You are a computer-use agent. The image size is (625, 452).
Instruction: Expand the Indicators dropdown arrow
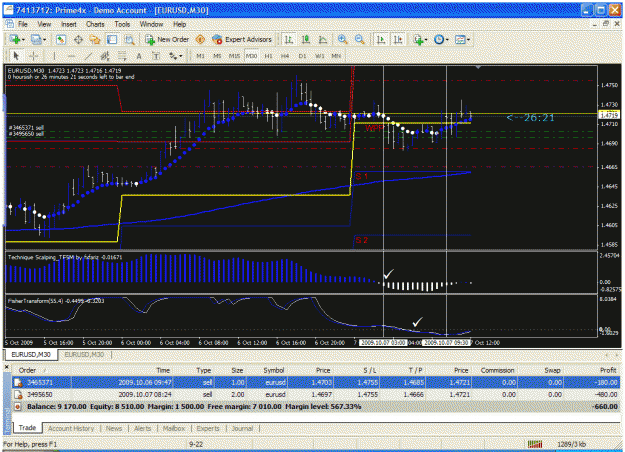[426, 40]
